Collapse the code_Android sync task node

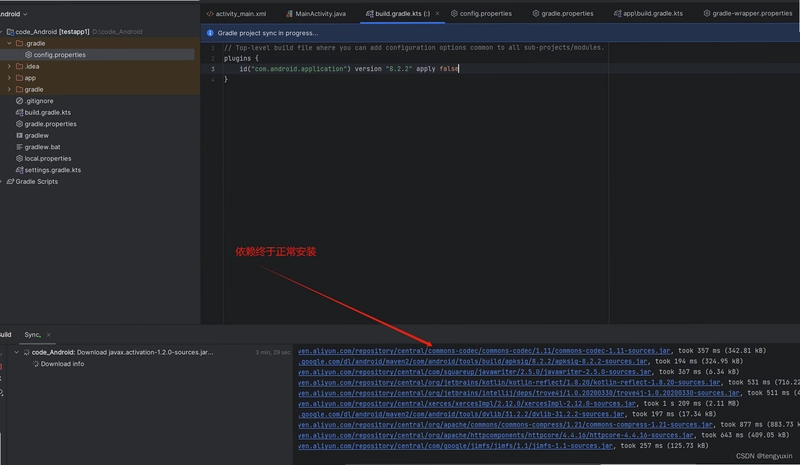pyautogui.click(x=16, y=352)
